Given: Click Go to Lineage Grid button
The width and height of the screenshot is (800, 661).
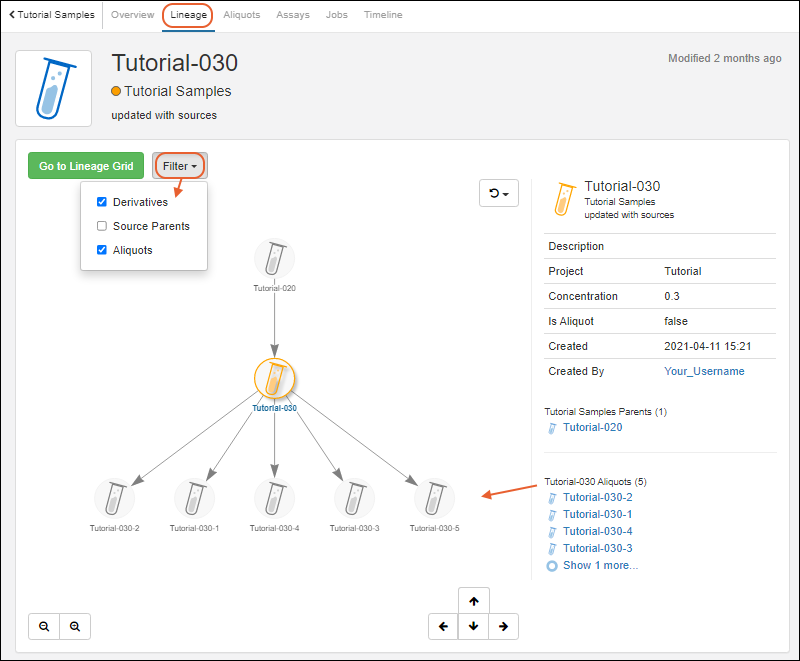Looking at the screenshot, I should pyautogui.click(x=86, y=166).
